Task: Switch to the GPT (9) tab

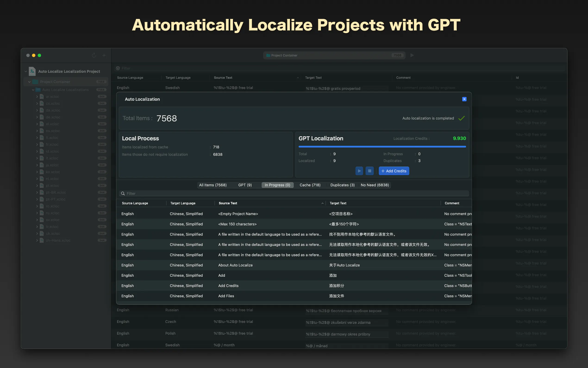Action: point(245,185)
